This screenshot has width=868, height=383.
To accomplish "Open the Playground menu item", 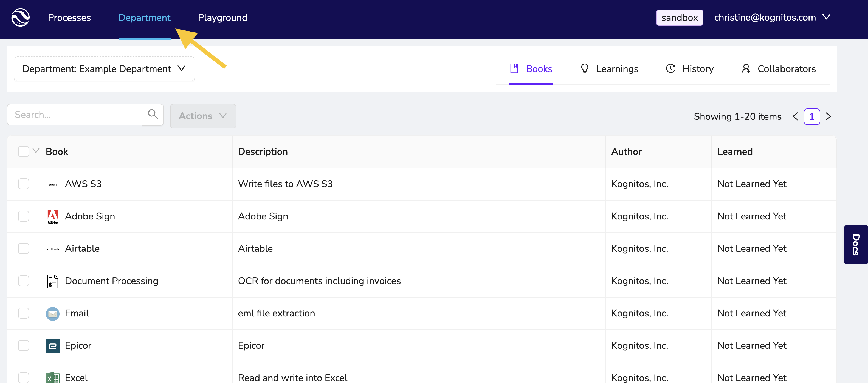I will tap(222, 18).
